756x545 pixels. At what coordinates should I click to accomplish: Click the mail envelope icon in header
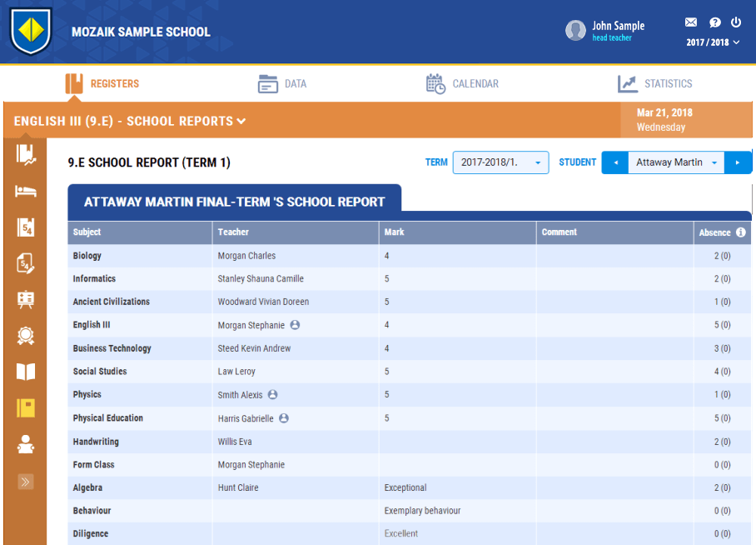point(691,22)
